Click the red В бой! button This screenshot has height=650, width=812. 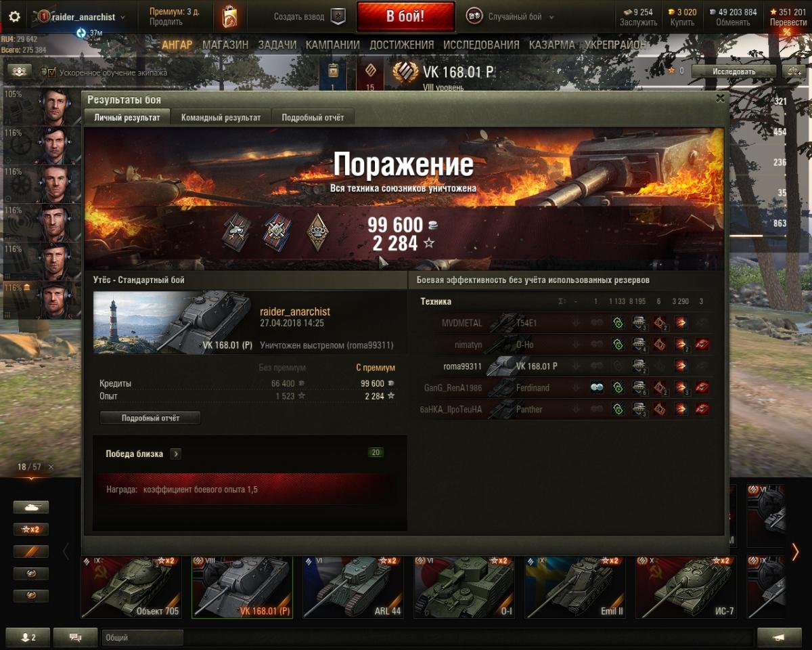[405, 17]
